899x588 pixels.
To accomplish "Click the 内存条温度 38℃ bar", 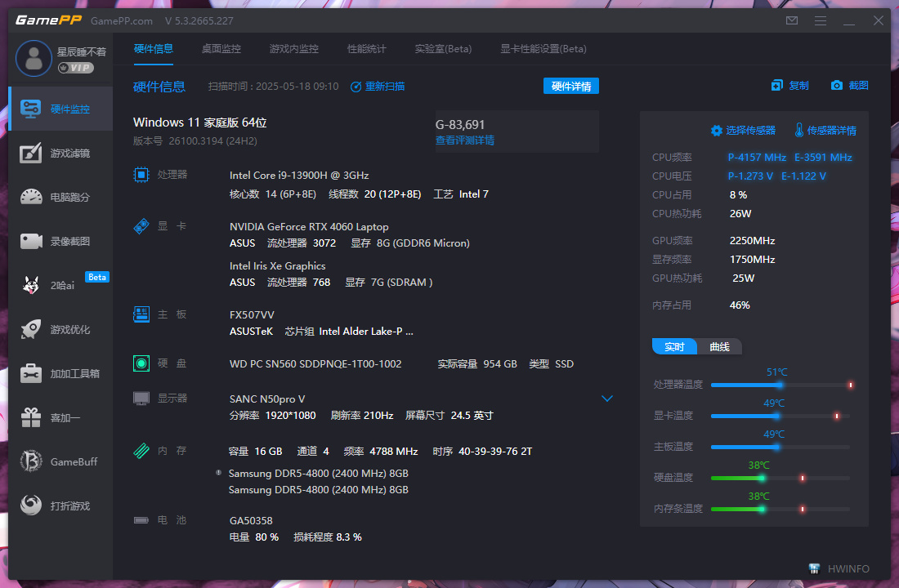I will (x=780, y=508).
